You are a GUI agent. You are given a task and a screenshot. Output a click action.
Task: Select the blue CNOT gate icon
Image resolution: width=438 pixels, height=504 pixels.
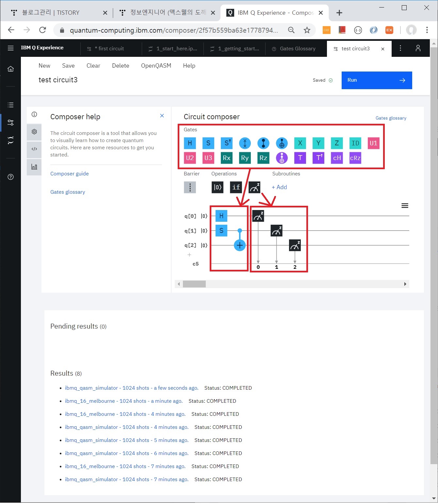[282, 143]
